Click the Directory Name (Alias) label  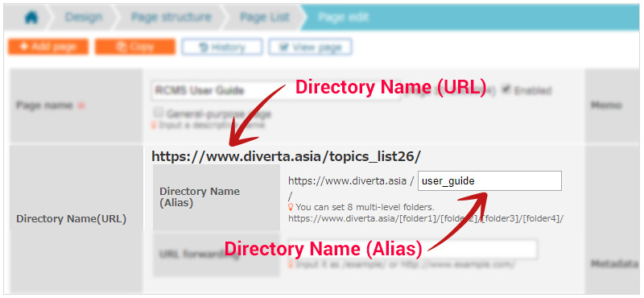tap(200, 197)
